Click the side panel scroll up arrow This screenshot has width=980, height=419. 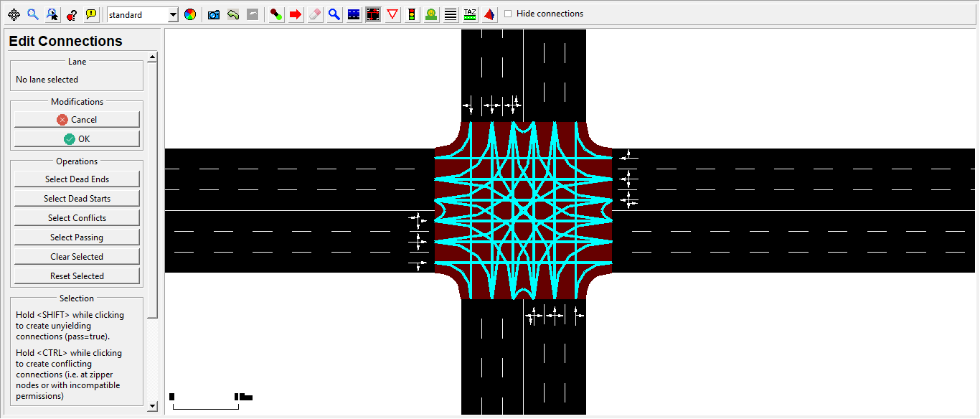[152, 57]
